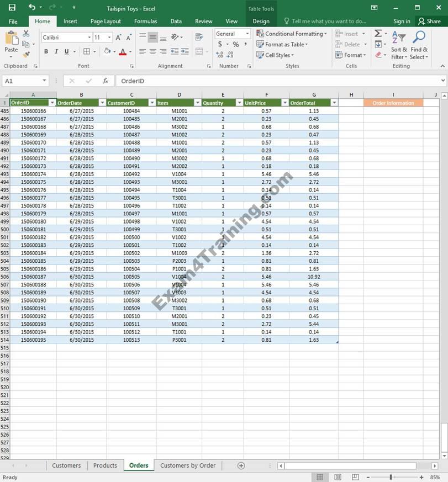This screenshot has height=482, width=448.
Task: Toggle Italic formatting
Action: pyautogui.click(x=56, y=52)
